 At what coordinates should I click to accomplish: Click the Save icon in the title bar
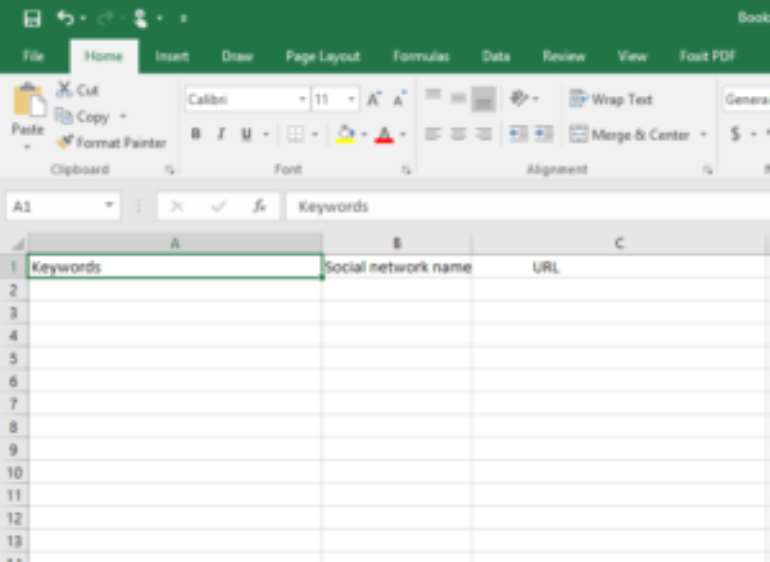pyautogui.click(x=32, y=19)
